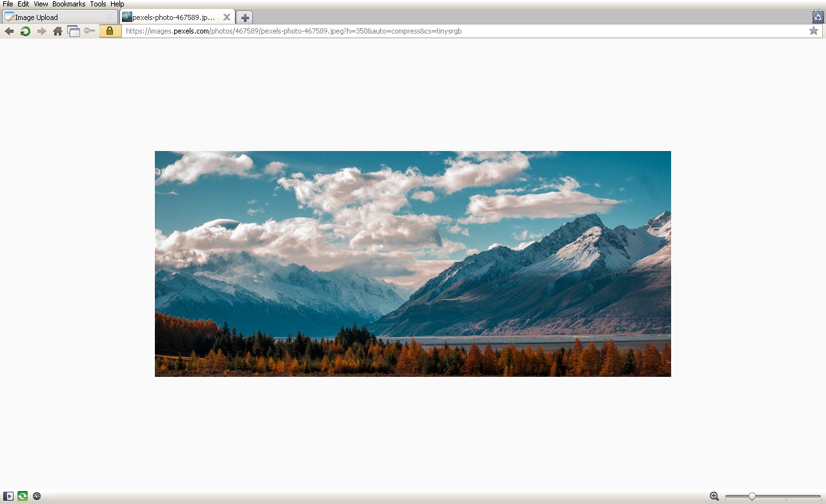
Task: Reload the page with the green refresh icon
Action: pyautogui.click(x=25, y=31)
